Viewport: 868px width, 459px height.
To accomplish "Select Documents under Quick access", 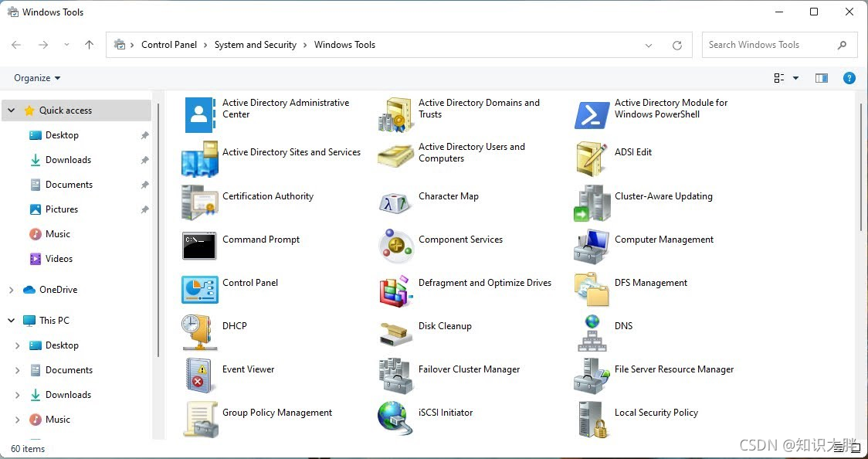I will [70, 185].
